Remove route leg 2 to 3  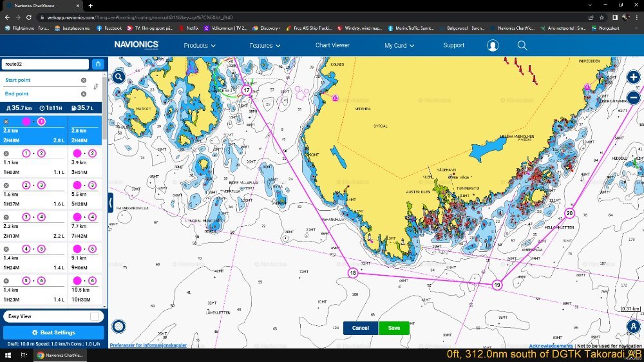point(6,186)
